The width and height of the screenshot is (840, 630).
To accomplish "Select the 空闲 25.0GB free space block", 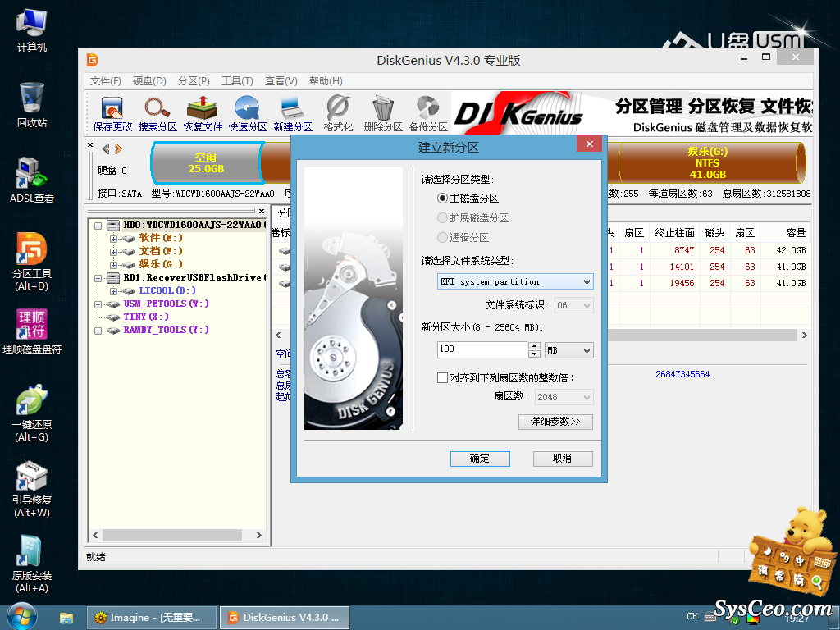I will 206,163.
